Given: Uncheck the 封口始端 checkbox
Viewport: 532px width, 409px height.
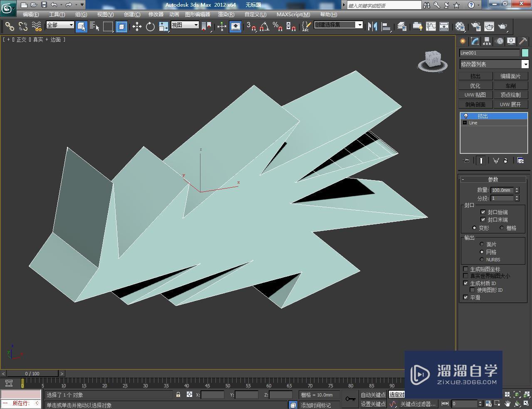Looking at the screenshot, I should [483, 212].
